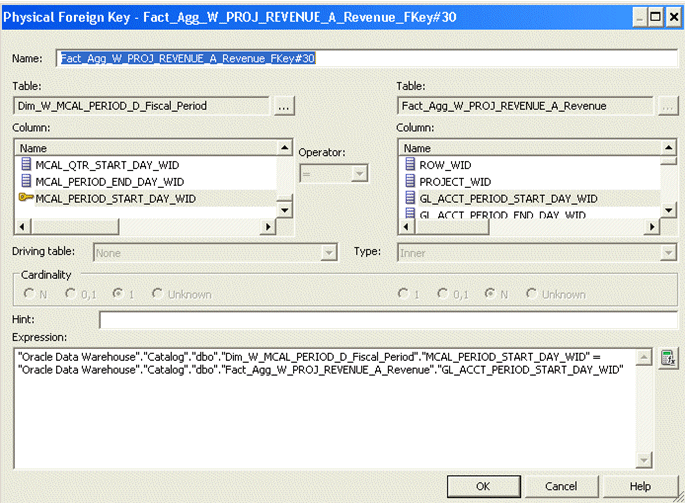
Task: Click the column icon beside PROJECT_WID
Action: tap(410, 181)
